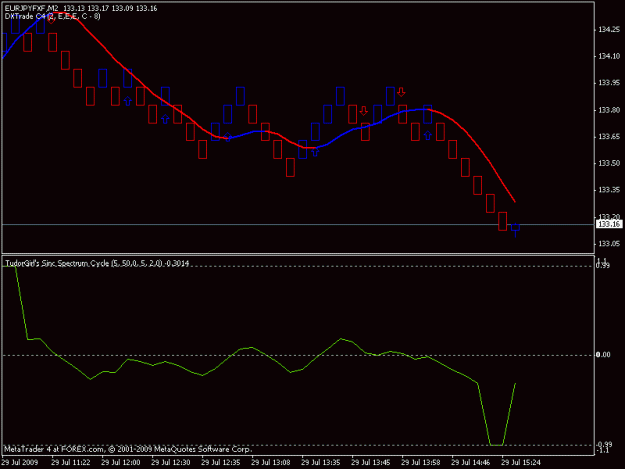Click the 0.00 level on indicator scale
This screenshot has width=625, height=469.
[x=603, y=355]
